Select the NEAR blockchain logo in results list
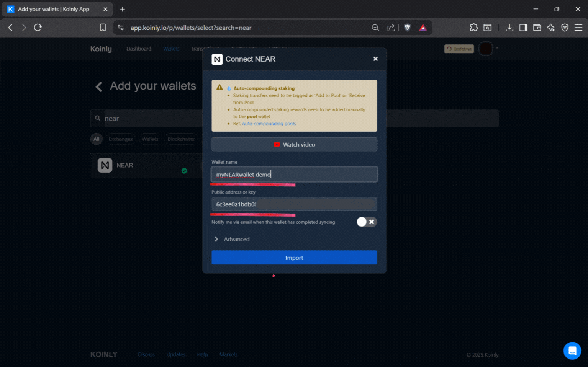The width and height of the screenshot is (588, 367). 105,165
